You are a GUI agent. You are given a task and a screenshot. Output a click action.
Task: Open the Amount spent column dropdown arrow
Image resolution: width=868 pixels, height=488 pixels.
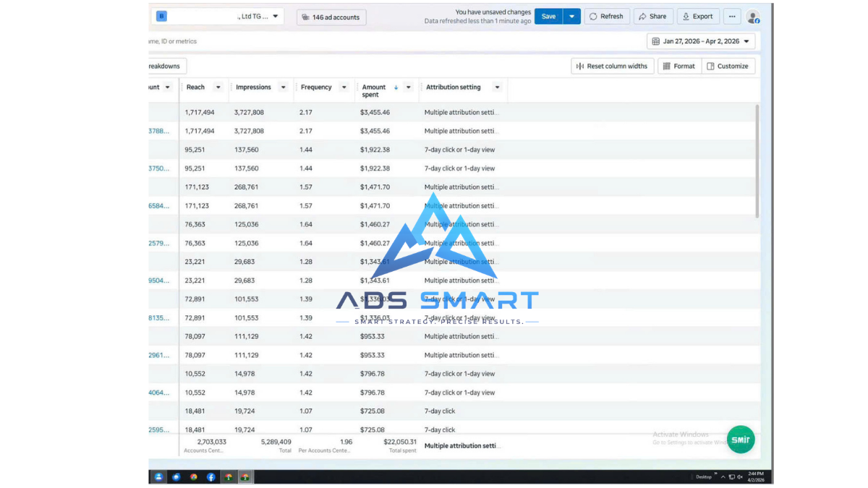(409, 87)
